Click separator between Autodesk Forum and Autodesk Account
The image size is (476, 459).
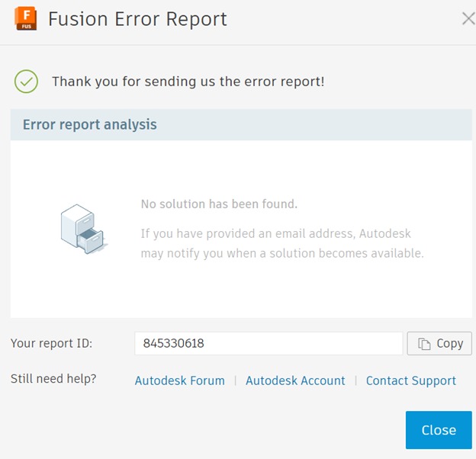tap(235, 380)
